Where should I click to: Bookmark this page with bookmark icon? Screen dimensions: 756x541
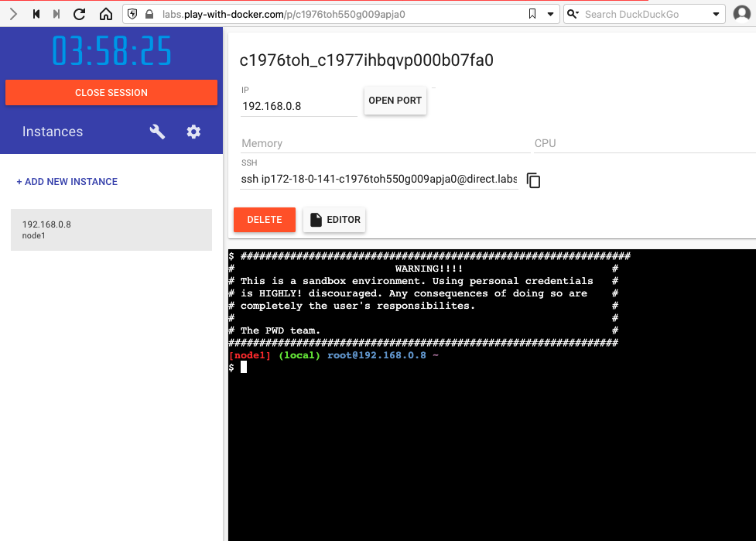tap(532, 14)
